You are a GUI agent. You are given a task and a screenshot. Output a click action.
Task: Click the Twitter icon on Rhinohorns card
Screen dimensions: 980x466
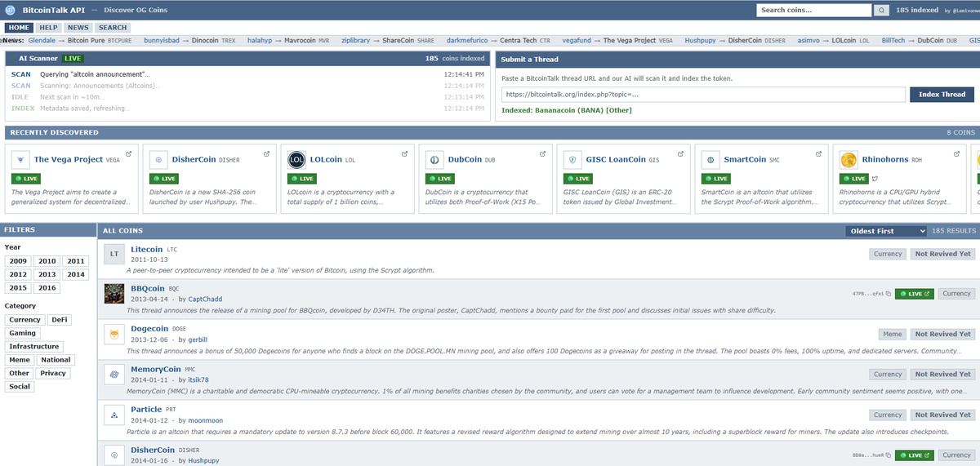coord(874,178)
